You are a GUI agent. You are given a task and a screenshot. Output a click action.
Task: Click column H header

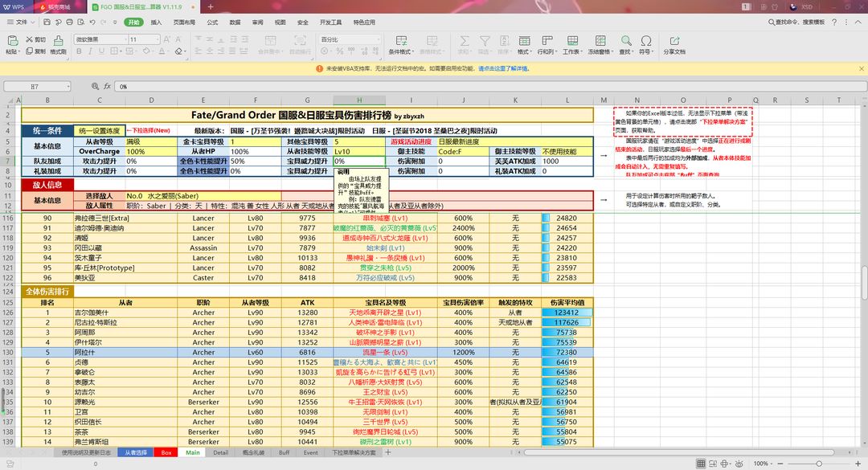(359, 100)
